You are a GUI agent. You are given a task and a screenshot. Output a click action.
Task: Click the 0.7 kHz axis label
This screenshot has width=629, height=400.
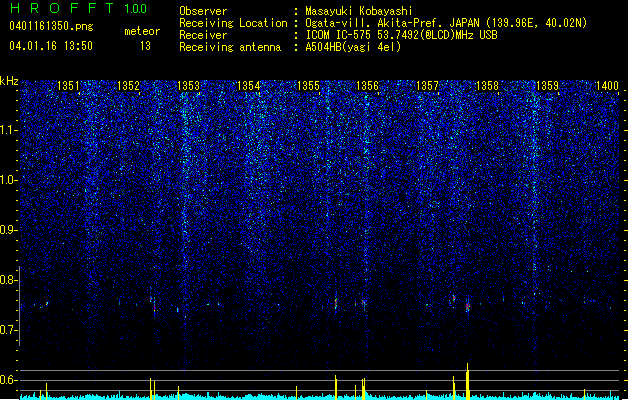[x=9, y=330]
